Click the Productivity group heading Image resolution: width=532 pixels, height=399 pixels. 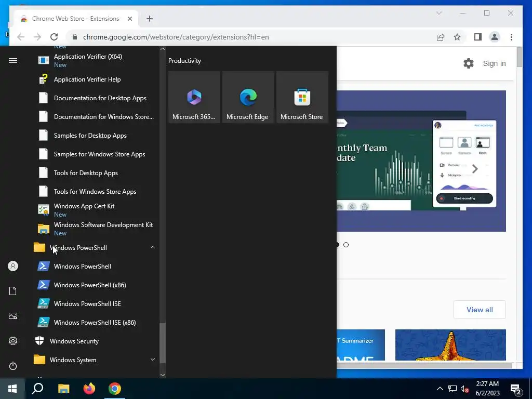pyautogui.click(x=184, y=61)
